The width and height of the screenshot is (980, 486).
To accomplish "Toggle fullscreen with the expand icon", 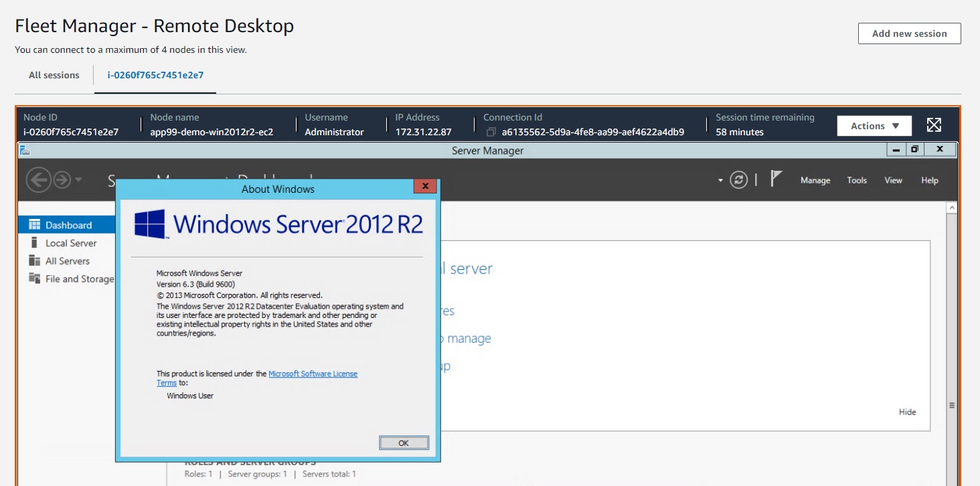I will point(934,125).
